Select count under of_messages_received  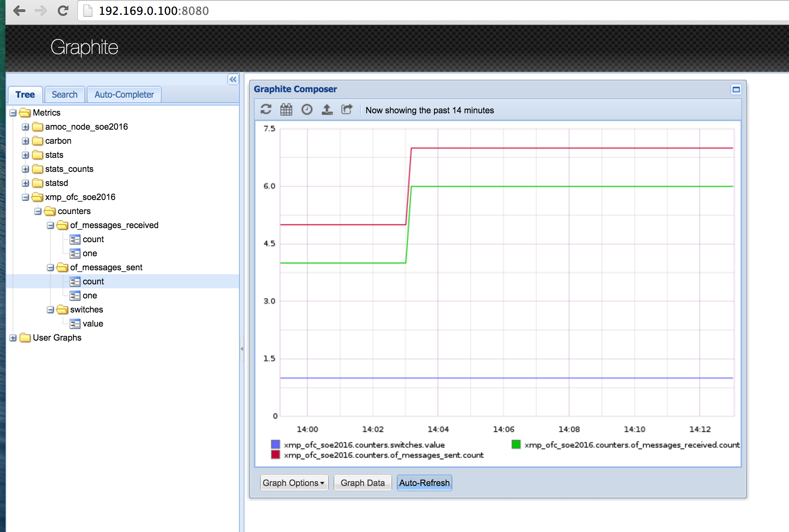(93, 239)
